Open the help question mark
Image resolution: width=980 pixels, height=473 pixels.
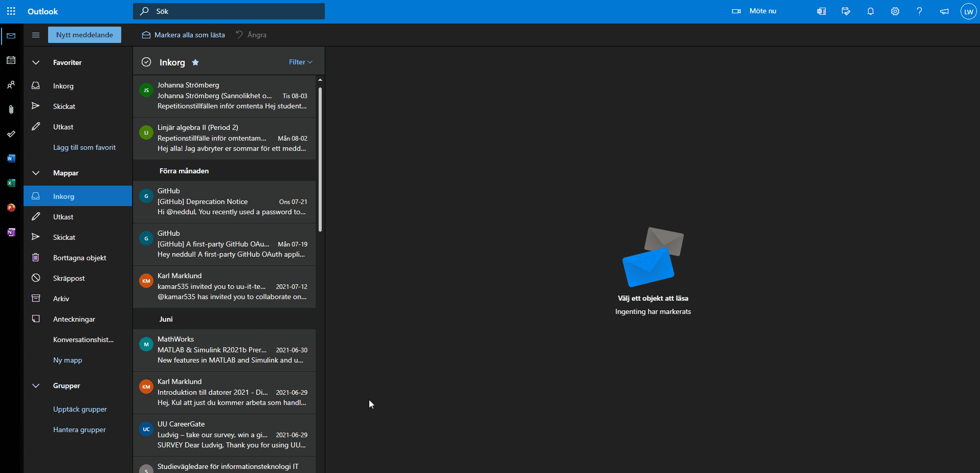(x=920, y=11)
